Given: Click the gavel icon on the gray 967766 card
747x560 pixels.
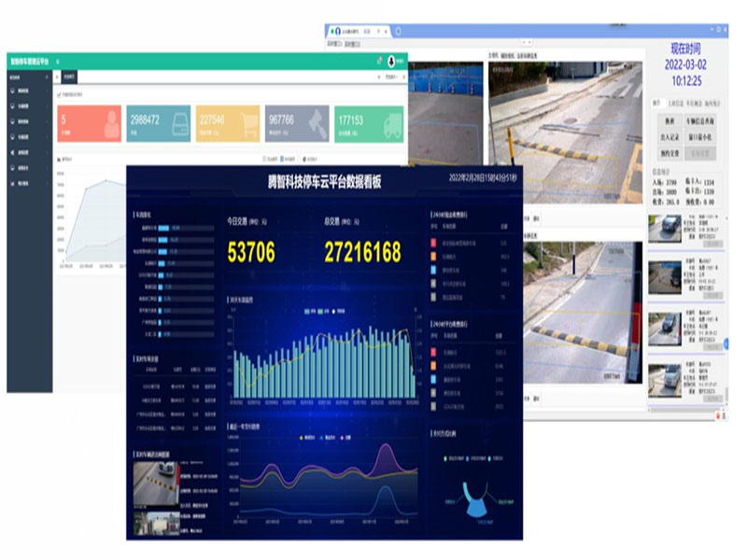Looking at the screenshot, I should [318, 122].
